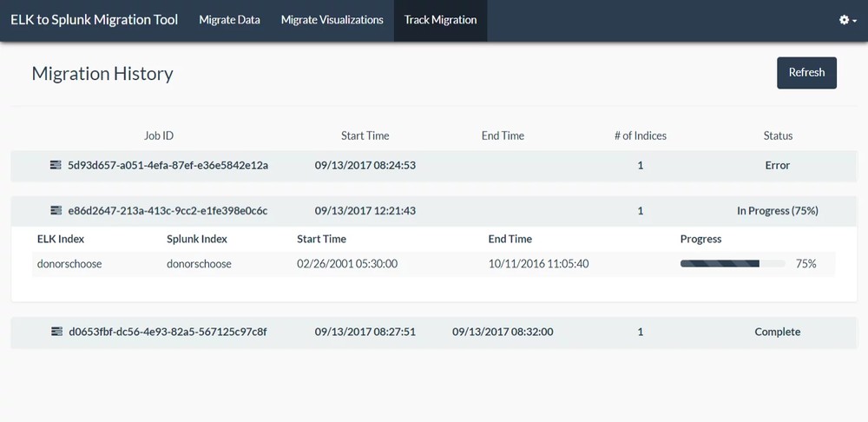The height and width of the screenshot is (422, 868).
Task: Collapse job row e86d2647-213a-413c-9cc2-e1fe398e0c6c
Action: click(168, 211)
